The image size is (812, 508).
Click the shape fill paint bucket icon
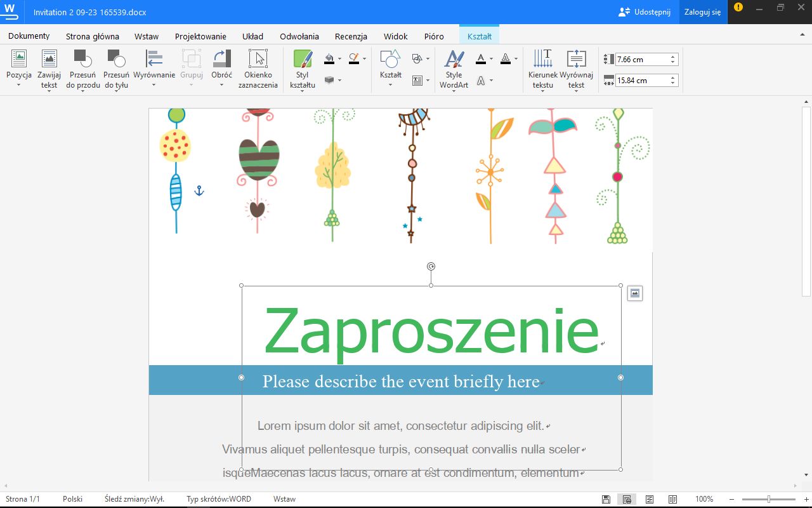pyautogui.click(x=329, y=59)
